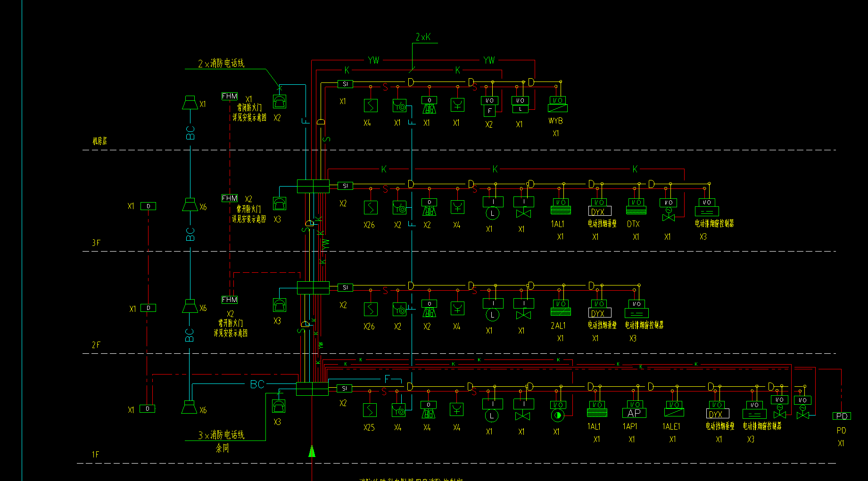This screenshot has height=481, width=868.
Task: Select the WYB I/O module symbol
Action: 558,104
